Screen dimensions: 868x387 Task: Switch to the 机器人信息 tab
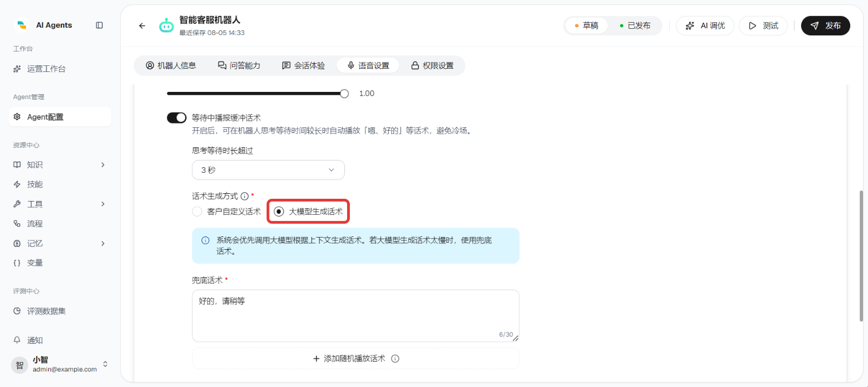[170, 65]
